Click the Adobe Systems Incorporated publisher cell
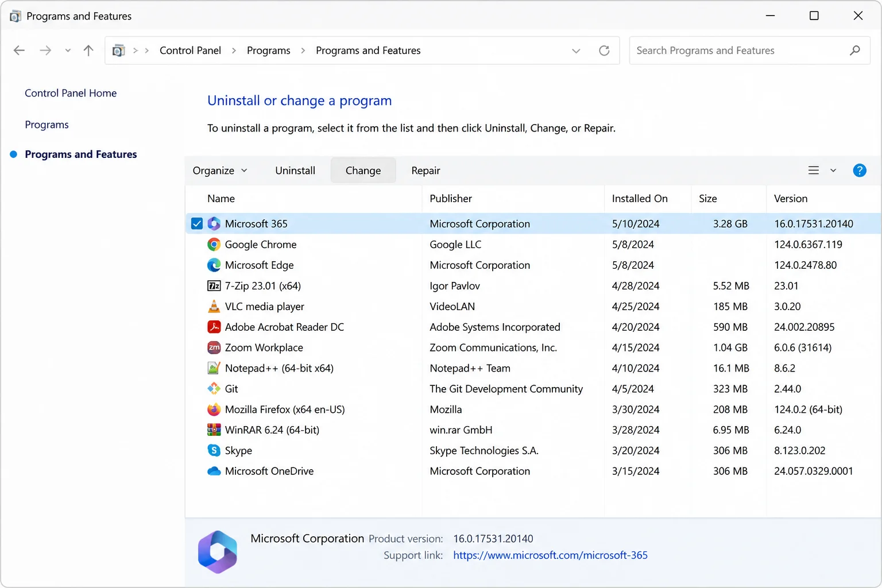 [495, 327]
